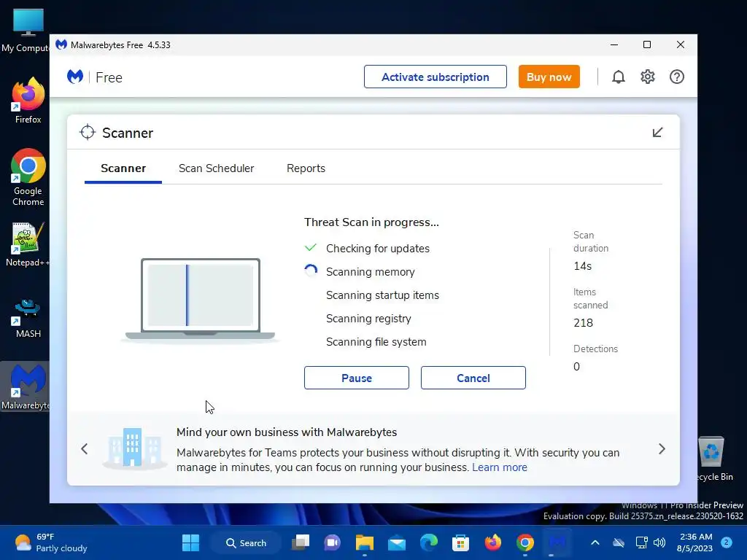Select the Google Chrome desktop shortcut
Viewport: 747px width, 560px height.
click(x=28, y=178)
